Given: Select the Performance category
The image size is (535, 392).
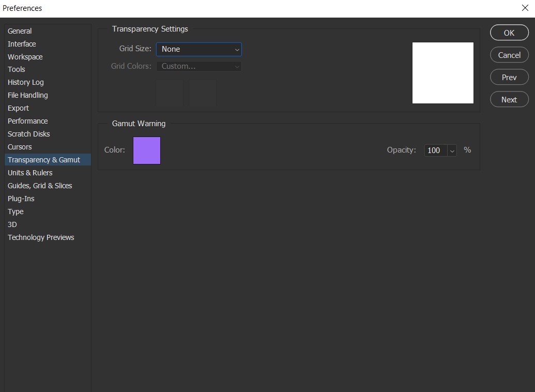Looking at the screenshot, I should [27, 120].
